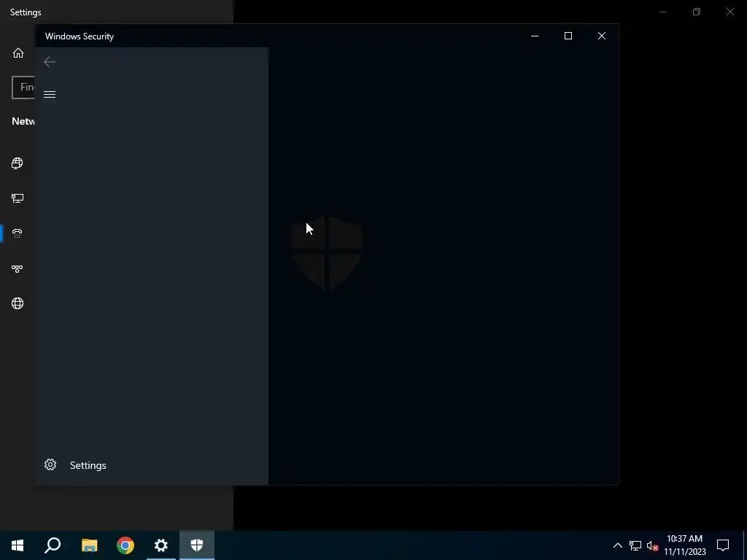The image size is (747, 560).
Task: Open the Windows Start menu
Action: pyautogui.click(x=18, y=545)
